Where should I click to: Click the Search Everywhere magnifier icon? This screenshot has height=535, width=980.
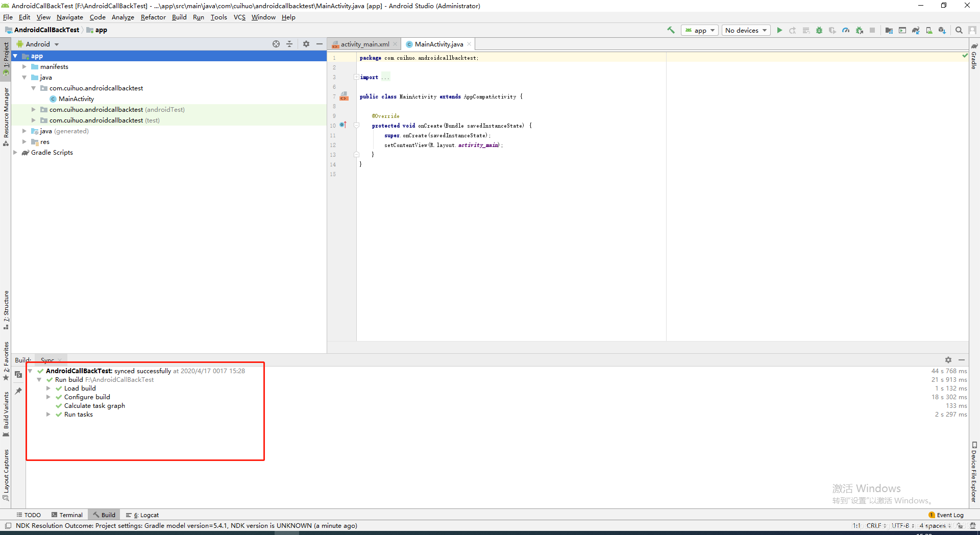959,30
